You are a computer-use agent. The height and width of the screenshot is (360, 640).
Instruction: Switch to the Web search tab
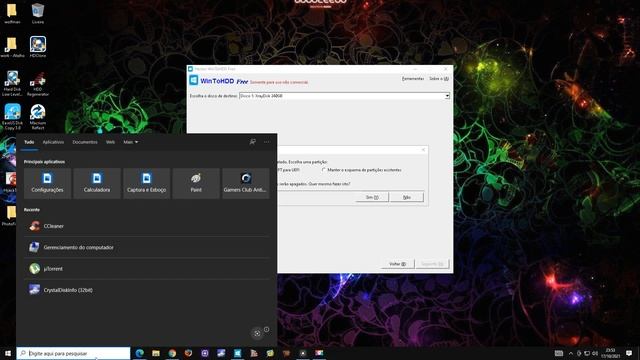[110, 142]
